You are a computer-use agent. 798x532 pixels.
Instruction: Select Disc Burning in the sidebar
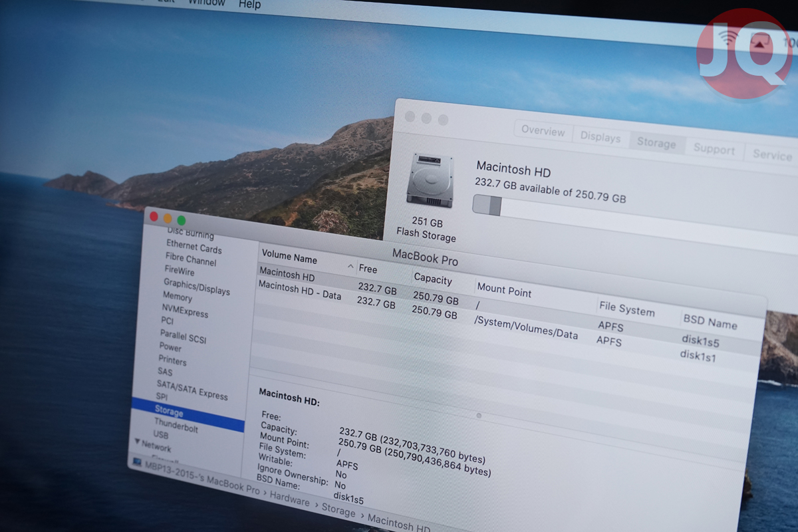click(x=190, y=233)
